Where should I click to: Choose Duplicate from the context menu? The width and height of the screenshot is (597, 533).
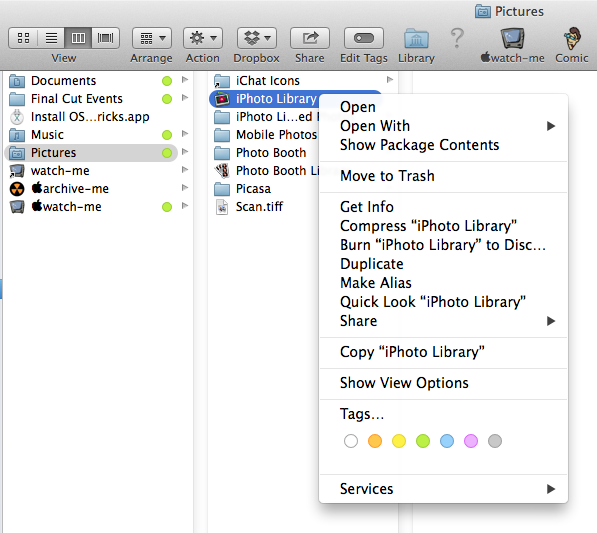click(x=444, y=264)
